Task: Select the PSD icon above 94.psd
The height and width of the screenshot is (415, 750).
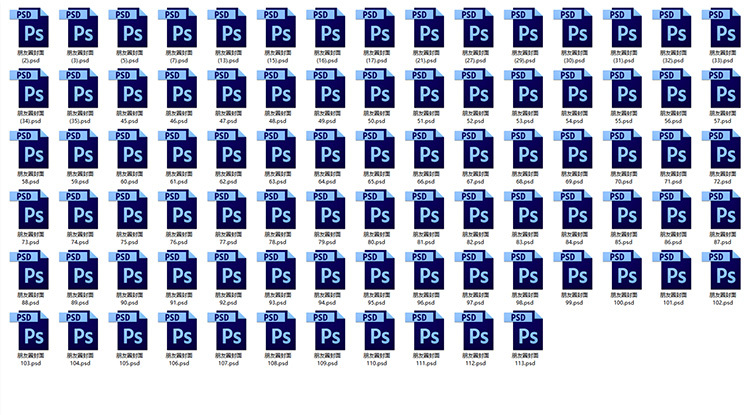Action: point(326,270)
